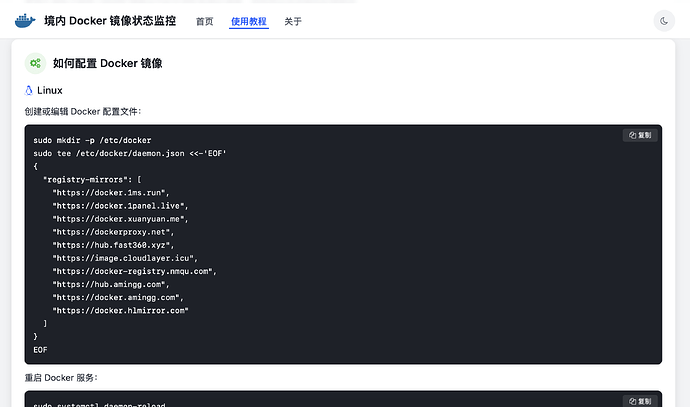690x407 pixels.
Task: Click the sudo mkdir -p /etc/docker line
Action: (x=92, y=140)
